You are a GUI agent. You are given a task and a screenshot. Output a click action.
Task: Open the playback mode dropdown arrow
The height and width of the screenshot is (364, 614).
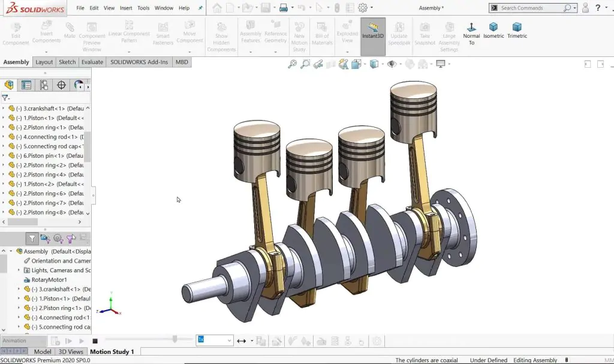click(x=251, y=341)
